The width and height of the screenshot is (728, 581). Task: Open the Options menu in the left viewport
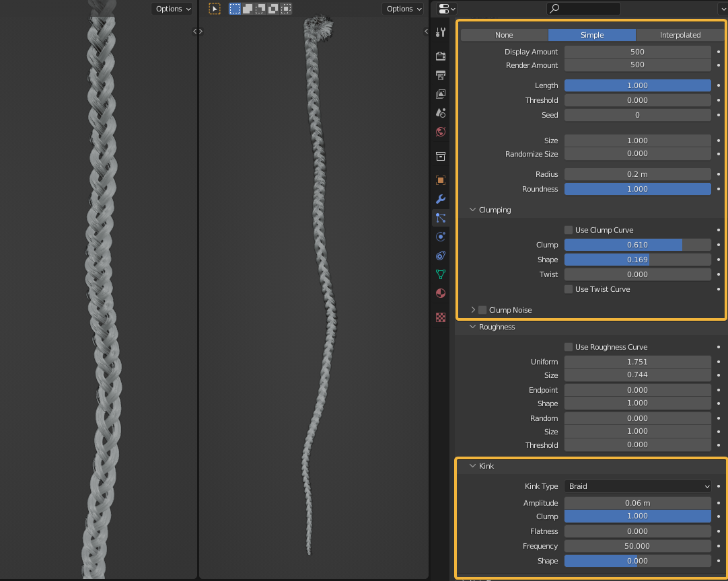(x=172, y=9)
